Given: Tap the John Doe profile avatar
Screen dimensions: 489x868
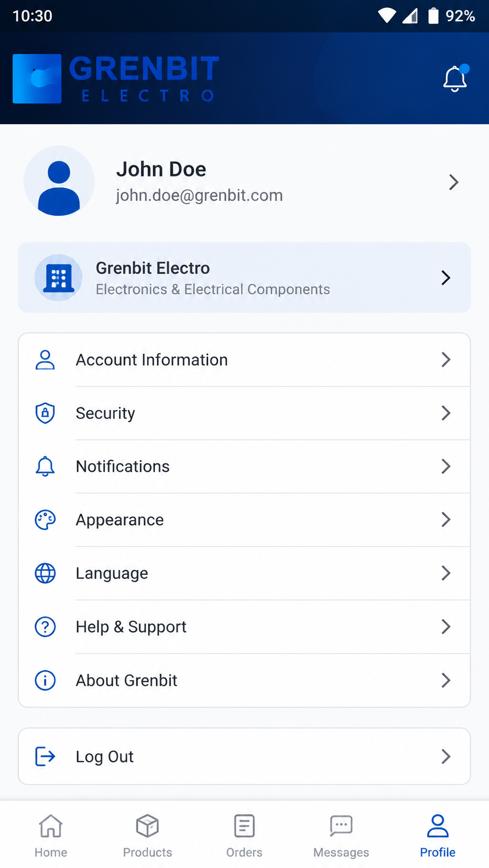Looking at the screenshot, I should (x=59, y=181).
